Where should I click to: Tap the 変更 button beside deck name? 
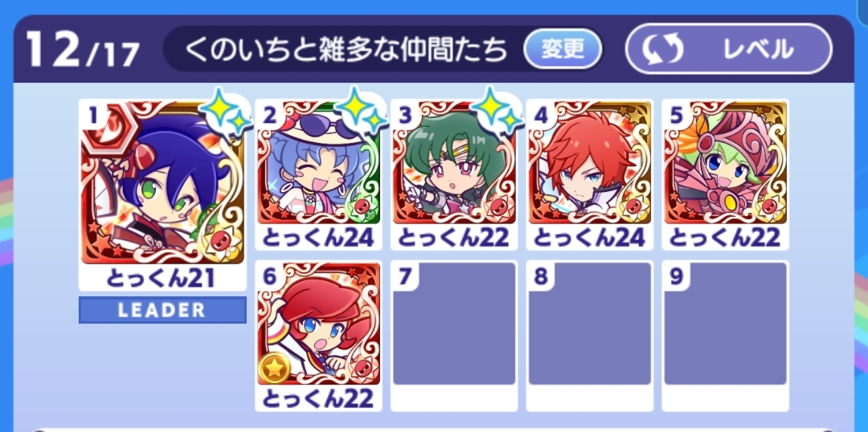tap(563, 49)
